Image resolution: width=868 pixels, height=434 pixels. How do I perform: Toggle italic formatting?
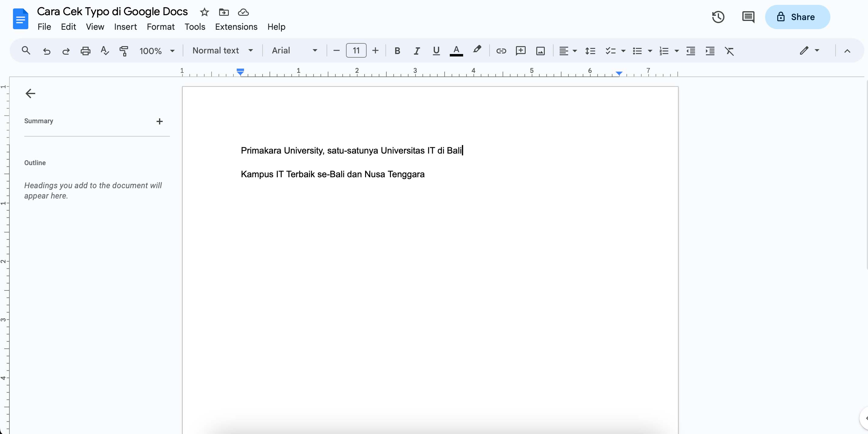click(x=416, y=51)
